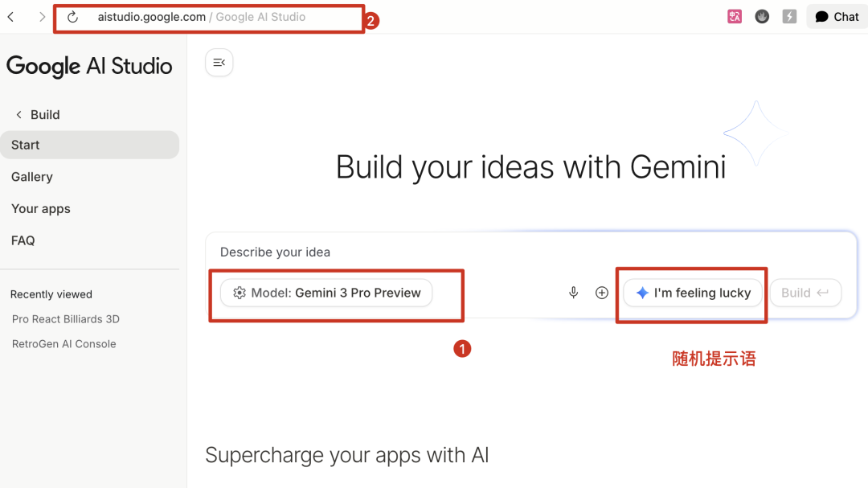Collapse the sidebar with panel toggle icon
Viewport: 868px width, 488px height.
(x=219, y=63)
